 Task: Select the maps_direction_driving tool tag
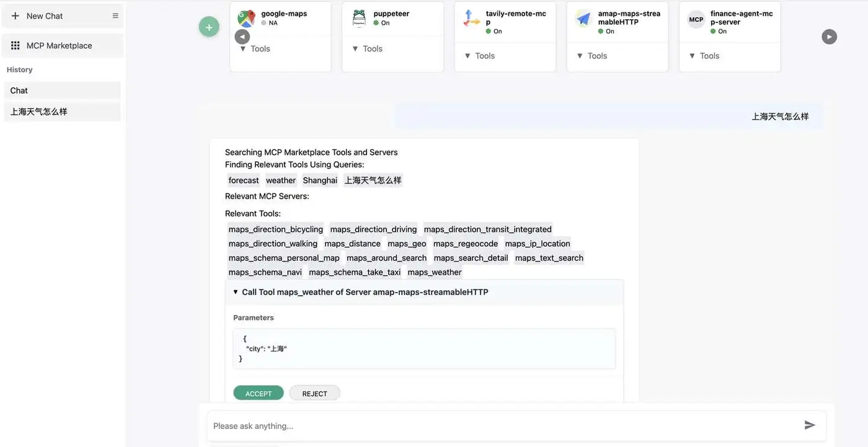[x=373, y=229]
